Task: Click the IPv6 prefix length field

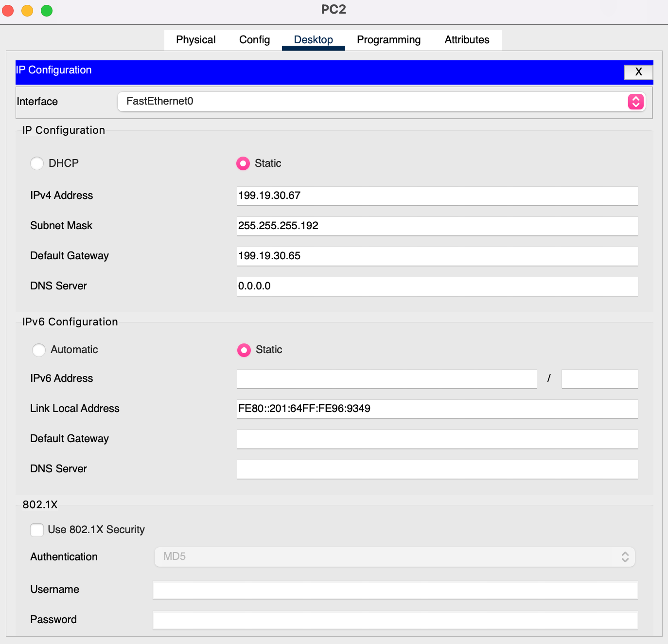Action: coord(599,379)
